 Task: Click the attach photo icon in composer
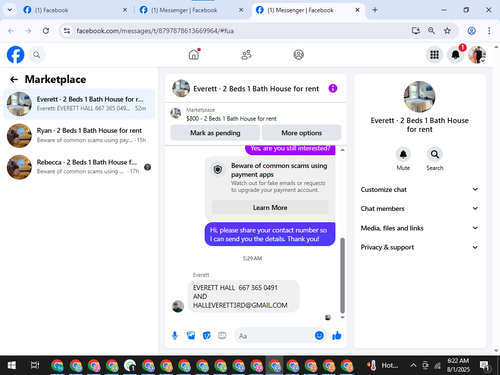(191, 335)
